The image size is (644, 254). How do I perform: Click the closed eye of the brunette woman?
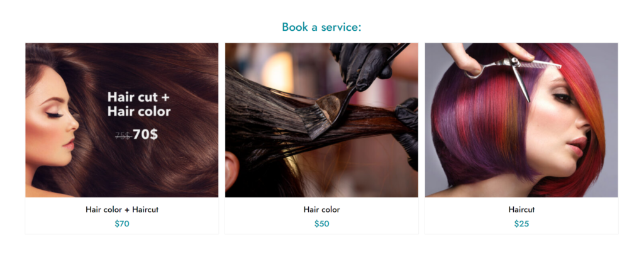[x=55, y=114]
